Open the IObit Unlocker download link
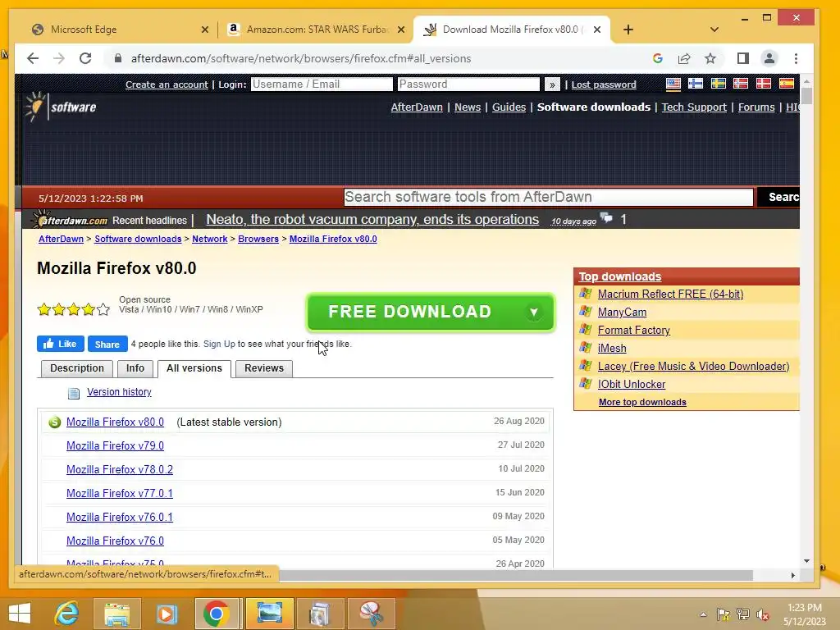Screen dimensions: 840x630 [632, 384]
